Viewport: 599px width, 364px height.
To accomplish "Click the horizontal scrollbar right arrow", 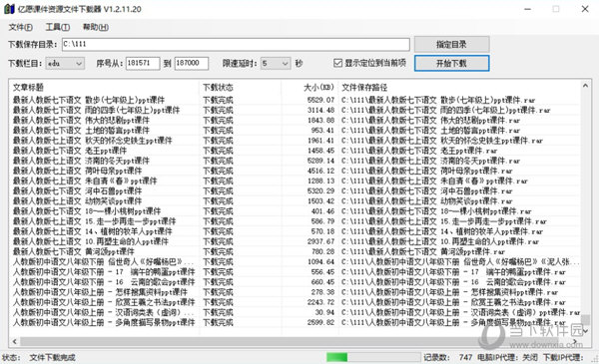I will [x=575, y=341].
